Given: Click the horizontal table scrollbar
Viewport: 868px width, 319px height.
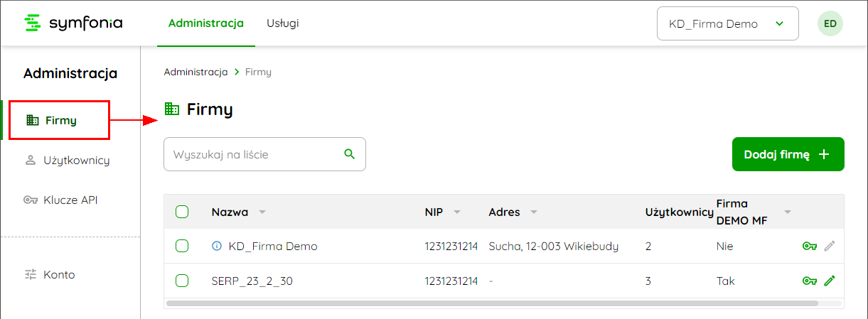Looking at the screenshot, I should coord(492,303).
